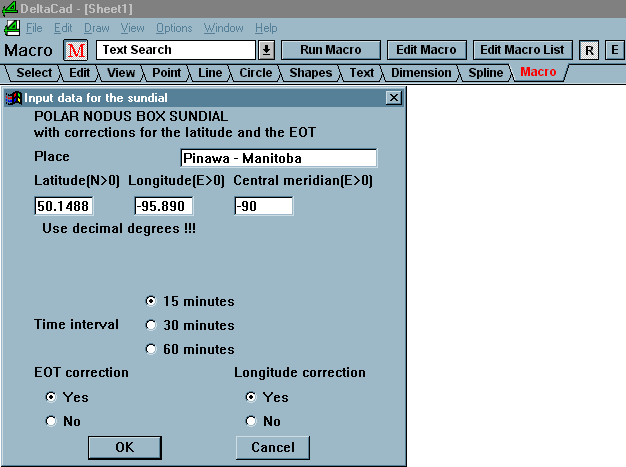This screenshot has width=626, height=467.
Task: Switch to the Shapes tab
Action: [311, 73]
